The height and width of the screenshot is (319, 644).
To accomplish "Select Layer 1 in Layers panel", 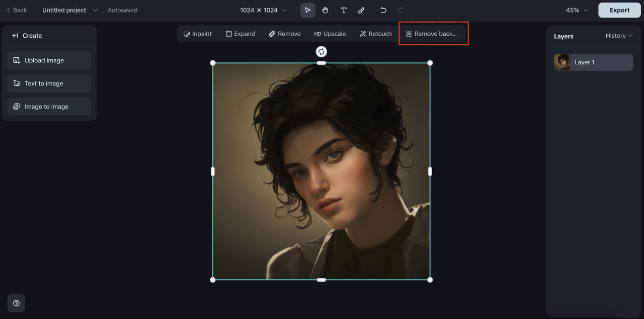I will [593, 62].
